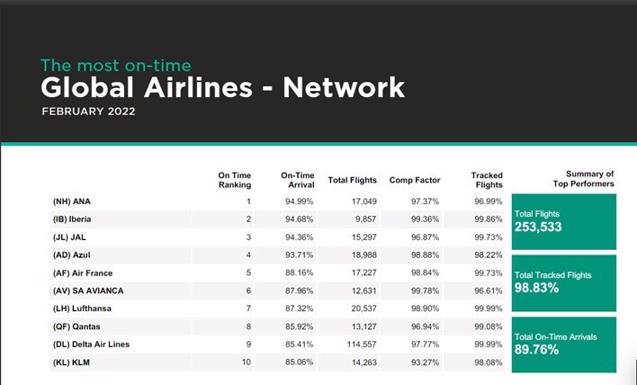Click the Total Flights 253,533 summary box
The height and width of the screenshot is (385, 637).
[564, 222]
